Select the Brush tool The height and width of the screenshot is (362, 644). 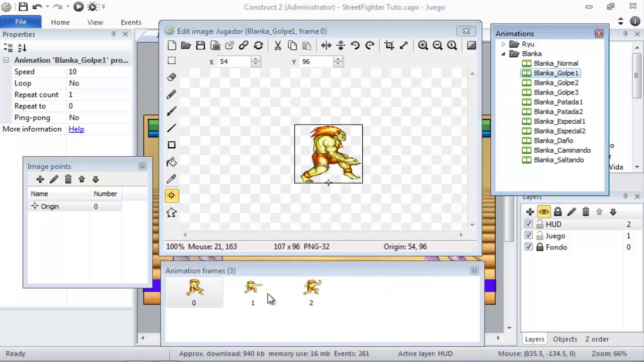click(172, 111)
